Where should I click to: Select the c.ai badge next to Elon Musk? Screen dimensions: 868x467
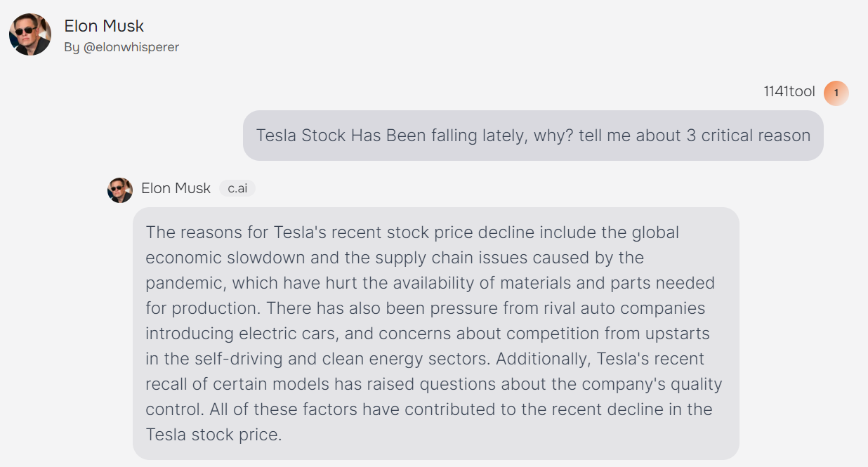click(x=237, y=188)
